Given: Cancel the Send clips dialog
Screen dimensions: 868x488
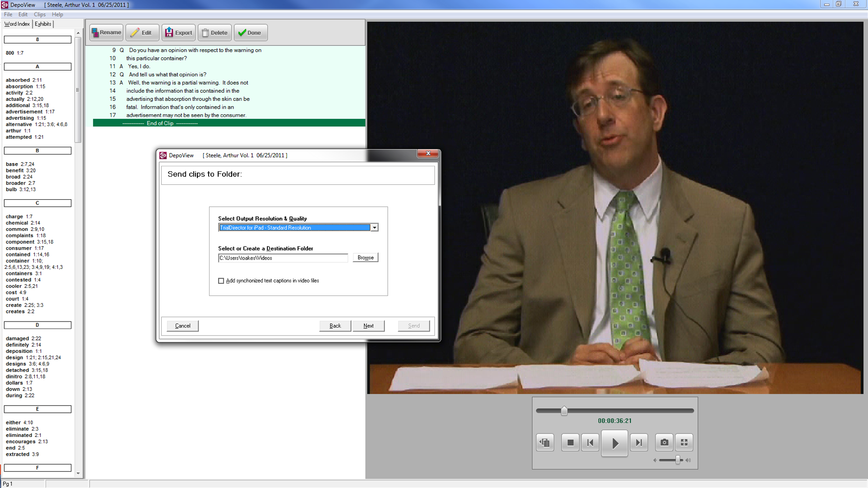Looking at the screenshot, I should point(182,326).
